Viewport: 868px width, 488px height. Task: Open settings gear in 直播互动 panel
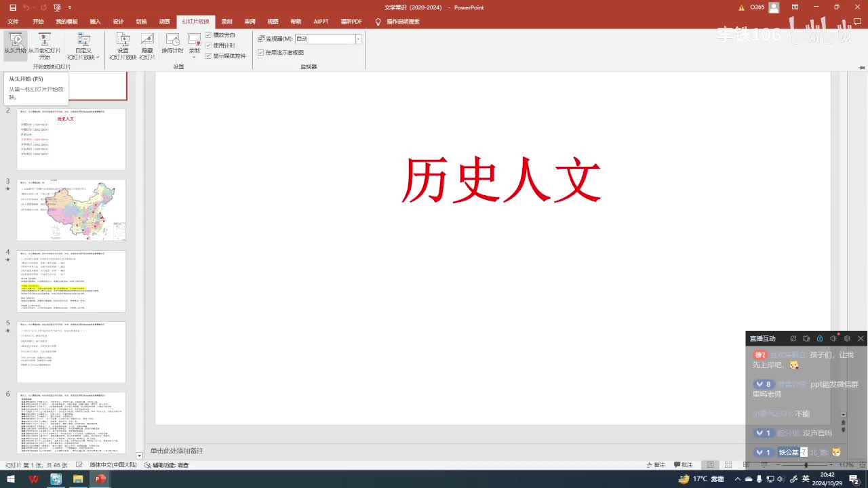click(847, 338)
